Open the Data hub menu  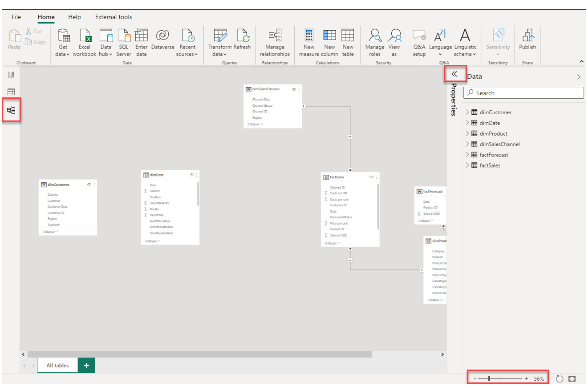pyautogui.click(x=106, y=43)
